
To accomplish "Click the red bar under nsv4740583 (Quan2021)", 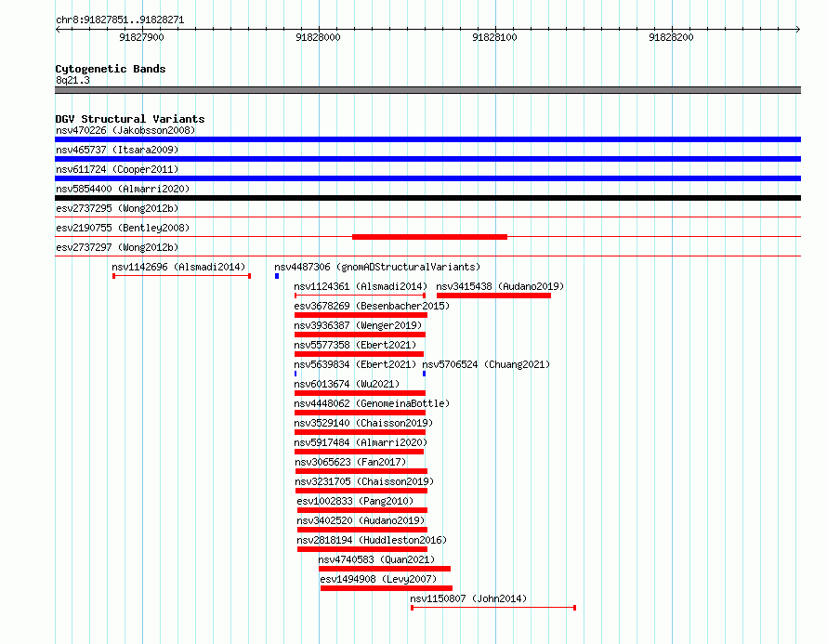I will (x=385, y=569).
